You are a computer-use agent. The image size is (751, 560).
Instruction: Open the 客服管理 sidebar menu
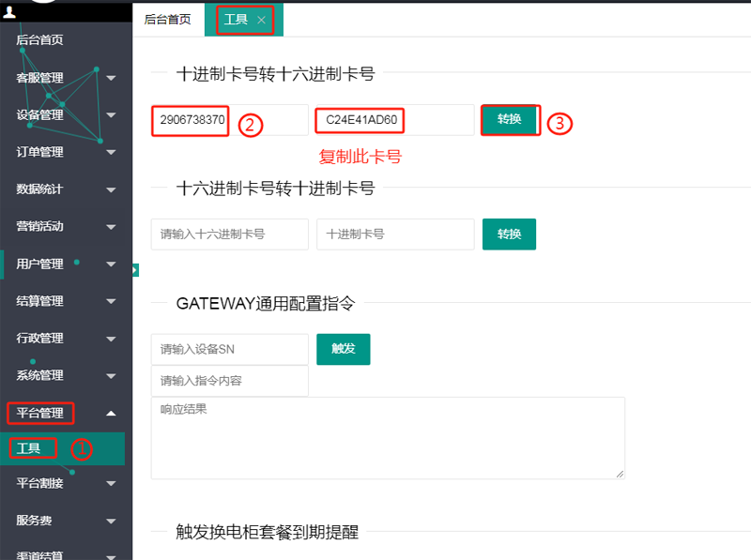click(x=39, y=78)
